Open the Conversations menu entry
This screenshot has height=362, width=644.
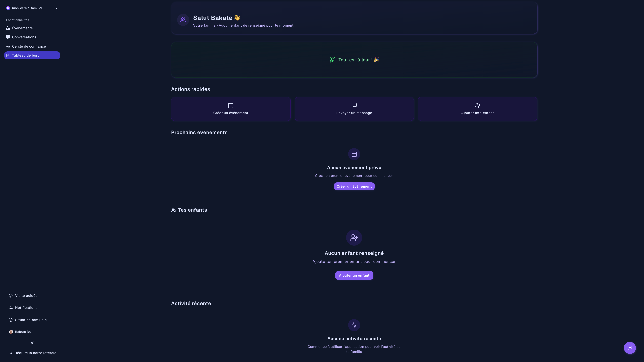click(24, 37)
